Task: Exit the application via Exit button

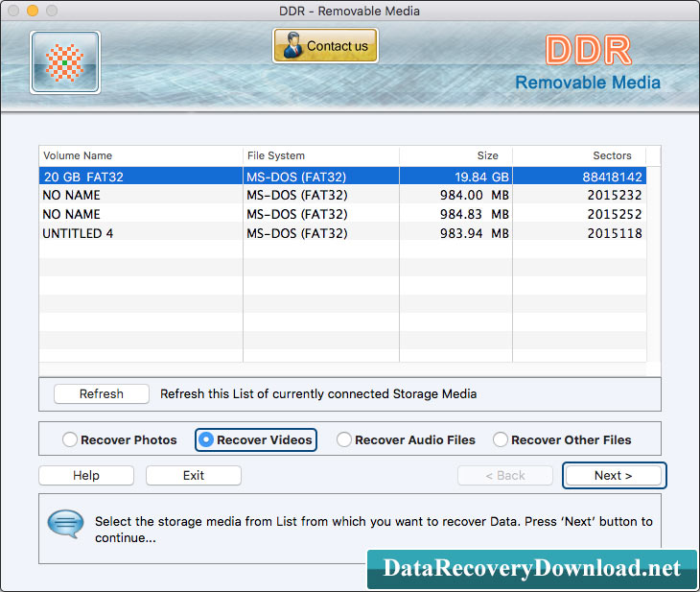Action: [x=194, y=475]
